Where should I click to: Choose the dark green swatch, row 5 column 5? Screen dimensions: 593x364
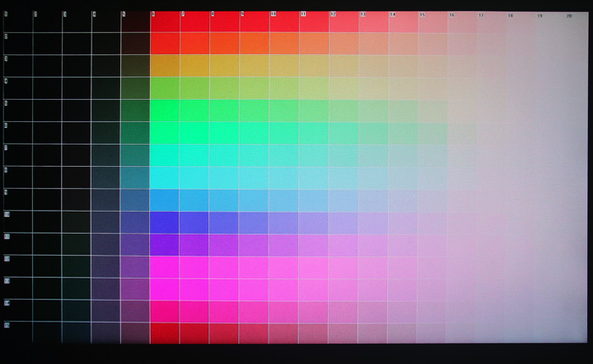click(x=136, y=110)
